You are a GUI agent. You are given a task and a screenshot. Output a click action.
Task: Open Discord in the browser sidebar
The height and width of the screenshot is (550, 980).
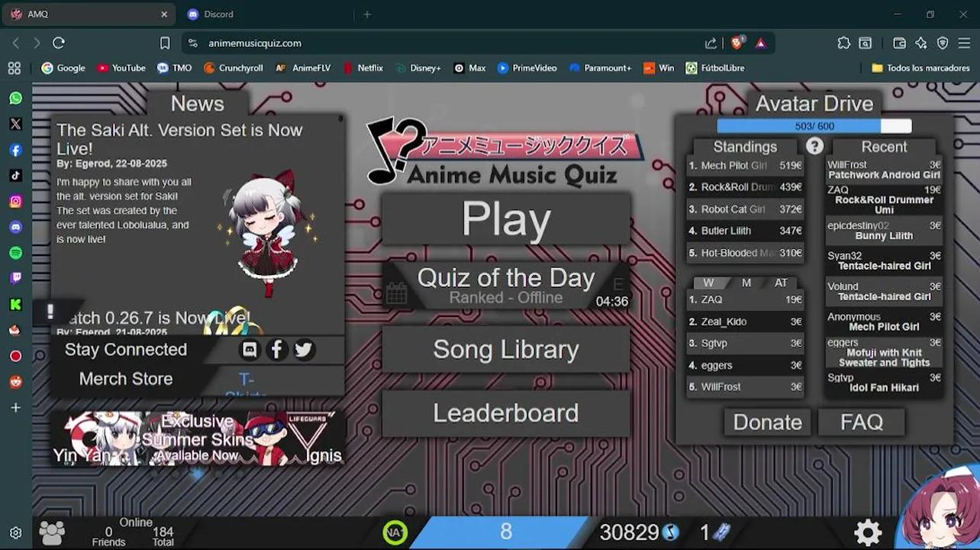point(15,227)
